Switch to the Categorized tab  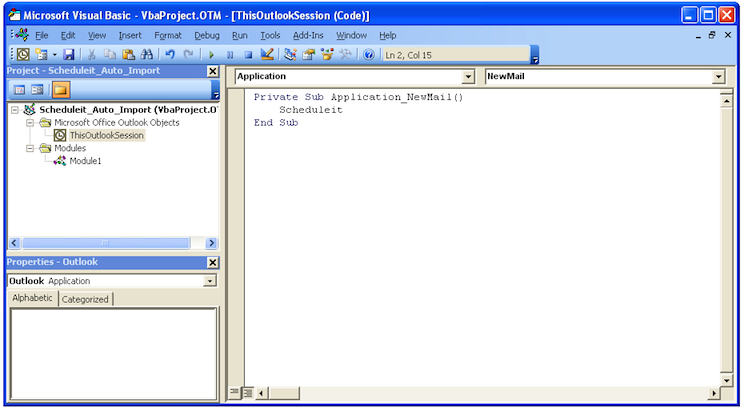(x=85, y=299)
